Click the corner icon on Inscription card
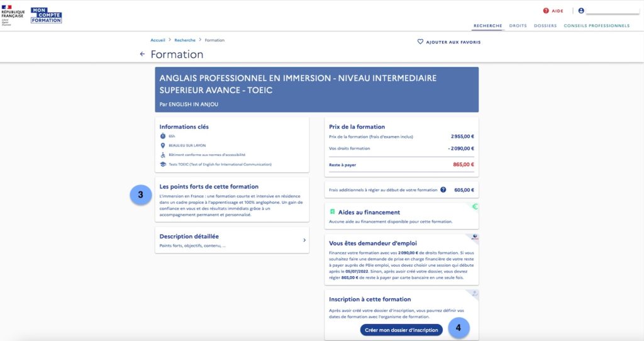Image resolution: width=644 pixels, height=341 pixels. (x=475, y=293)
